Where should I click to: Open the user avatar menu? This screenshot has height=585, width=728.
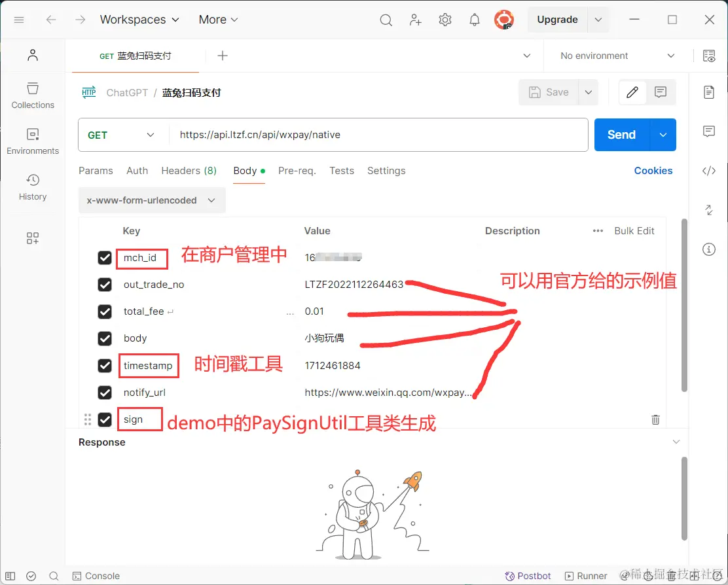pos(504,20)
